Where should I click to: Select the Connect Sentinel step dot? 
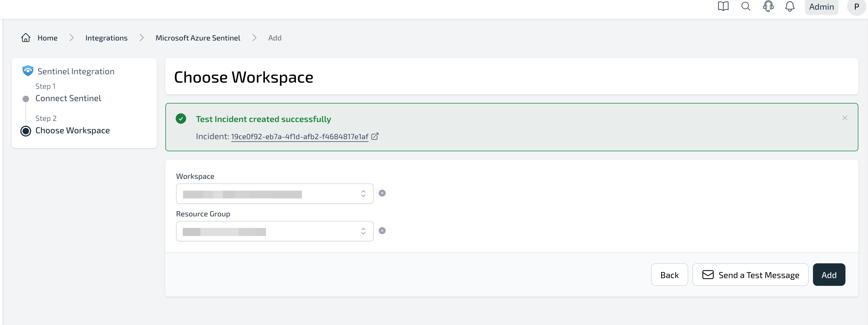click(25, 99)
